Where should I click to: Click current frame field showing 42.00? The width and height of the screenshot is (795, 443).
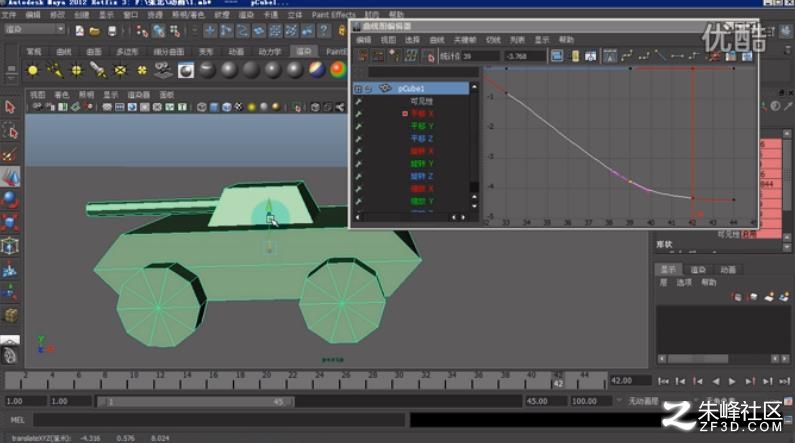pos(630,380)
